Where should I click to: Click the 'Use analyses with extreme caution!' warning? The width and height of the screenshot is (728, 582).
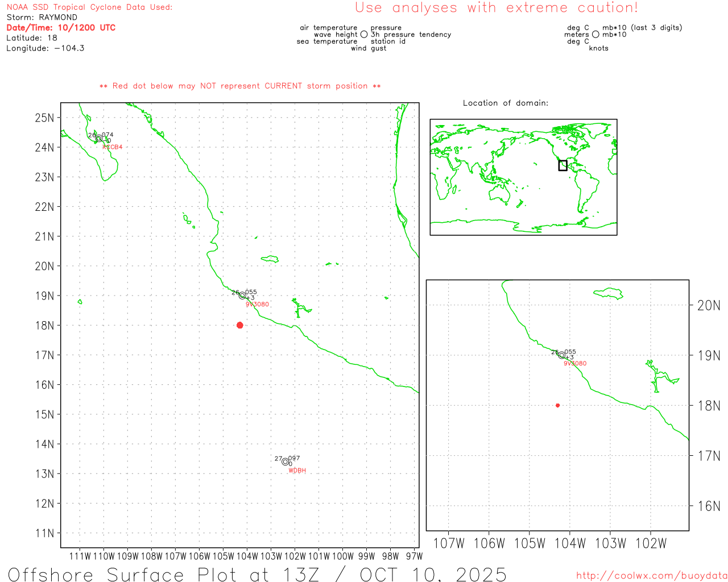(x=497, y=8)
